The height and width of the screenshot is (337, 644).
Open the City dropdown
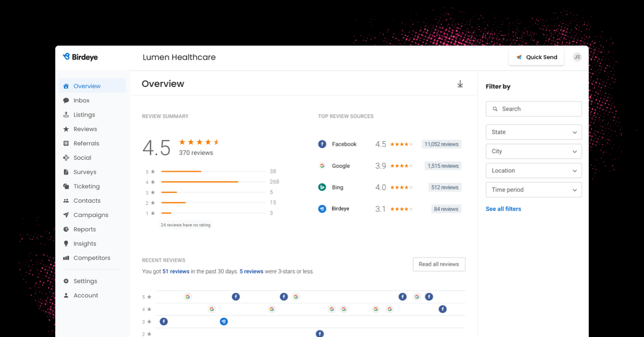[533, 151]
